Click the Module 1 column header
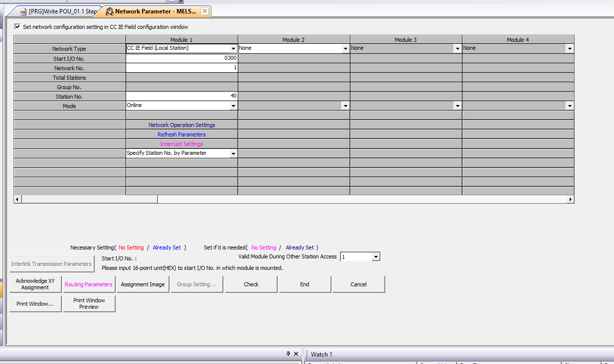The height and width of the screenshot is (364, 614). coord(182,40)
